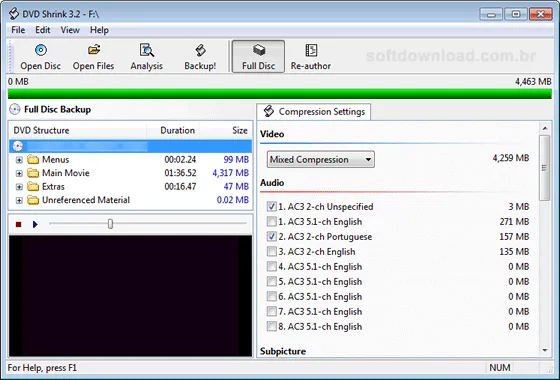Open the View menu
This screenshot has height=380, width=560.
tap(70, 30)
